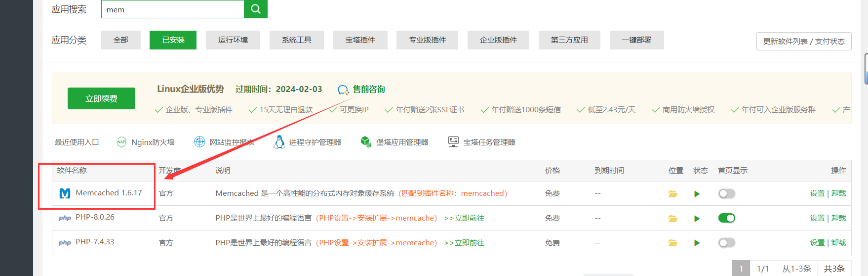Viewport: 868px width, 276px height.
Task: Click the Nginx防火墙 shortcut
Action: 153,142
